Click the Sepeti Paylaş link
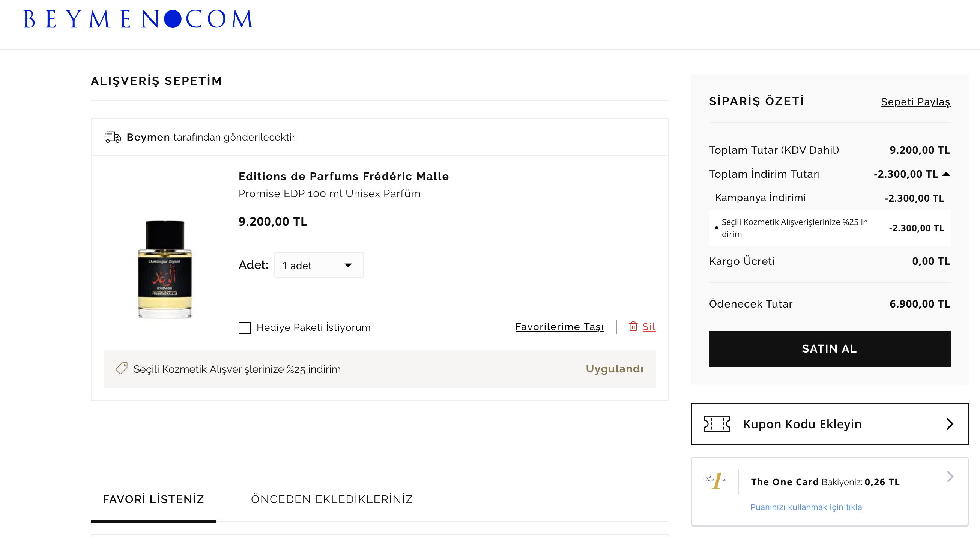 [x=915, y=102]
